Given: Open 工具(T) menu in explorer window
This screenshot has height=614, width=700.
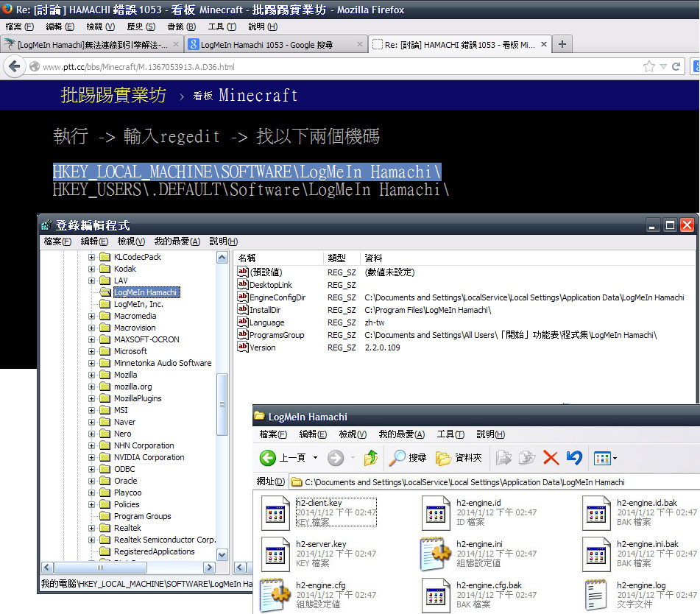Looking at the screenshot, I should tap(450, 434).
